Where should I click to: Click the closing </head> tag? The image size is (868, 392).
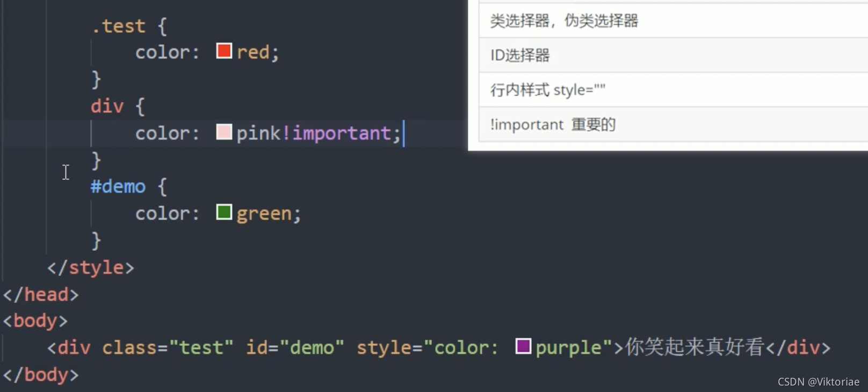pos(41,294)
